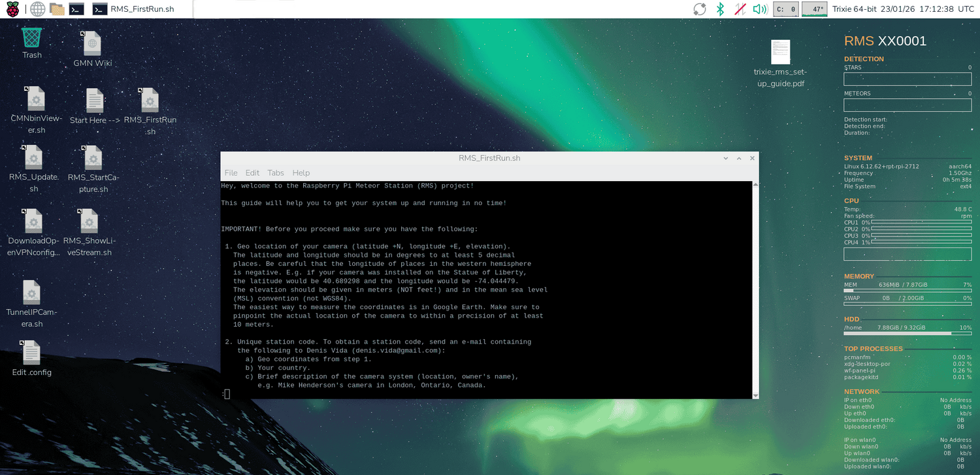Image resolution: width=980 pixels, height=475 pixels.
Task: Click the MEMORY section heading in the widget
Action: click(859, 276)
